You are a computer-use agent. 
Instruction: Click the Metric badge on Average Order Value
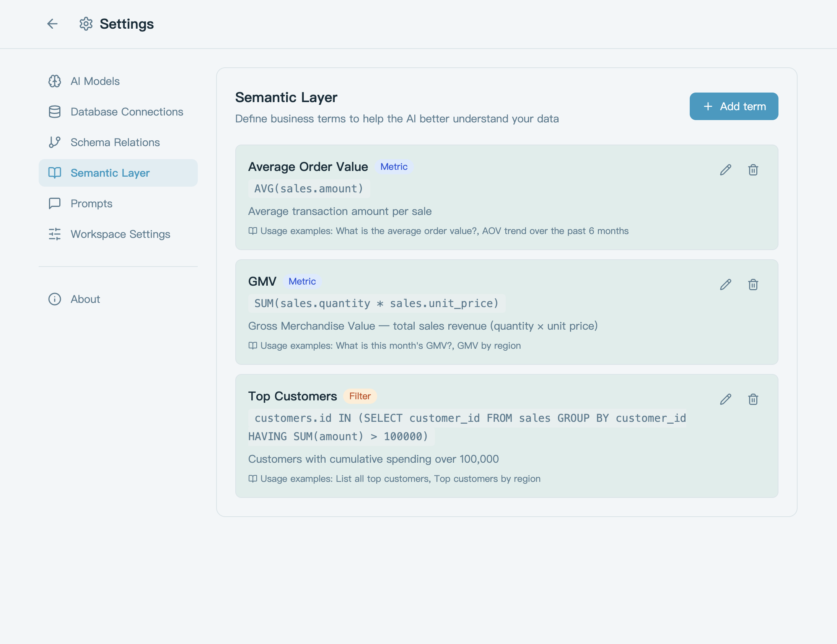click(394, 167)
